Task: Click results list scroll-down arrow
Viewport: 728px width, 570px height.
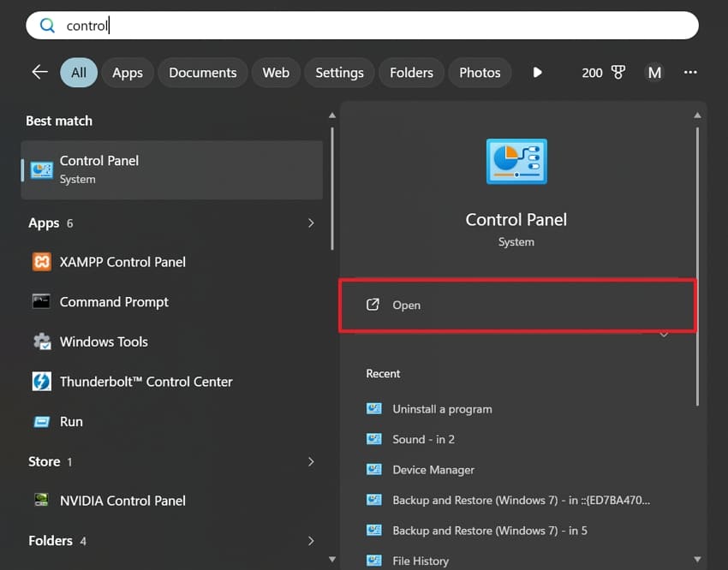Action: [x=332, y=559]
